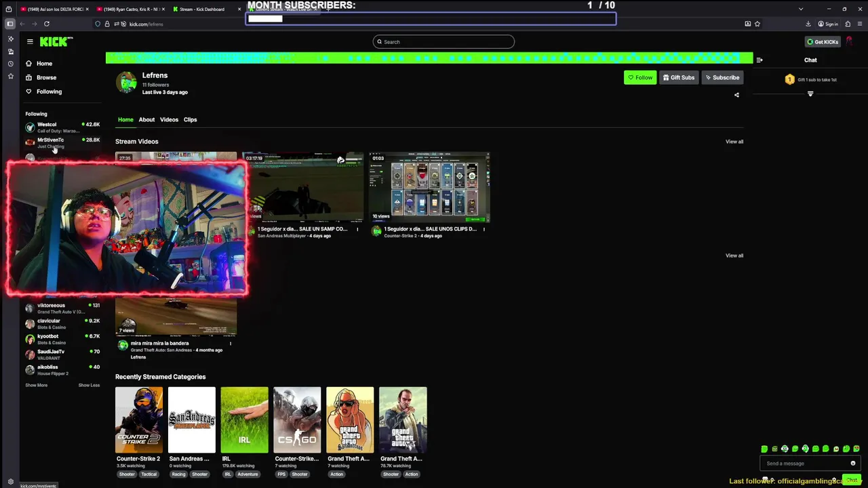
Task: Open Westcol in Following list
Action: [x=62, y=127]
